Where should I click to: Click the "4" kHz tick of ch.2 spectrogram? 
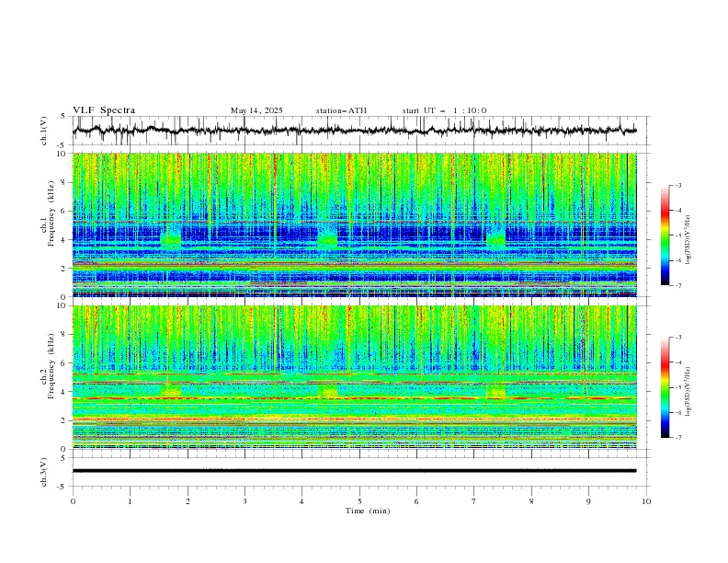pyautogui.click(x=65, y=392)
